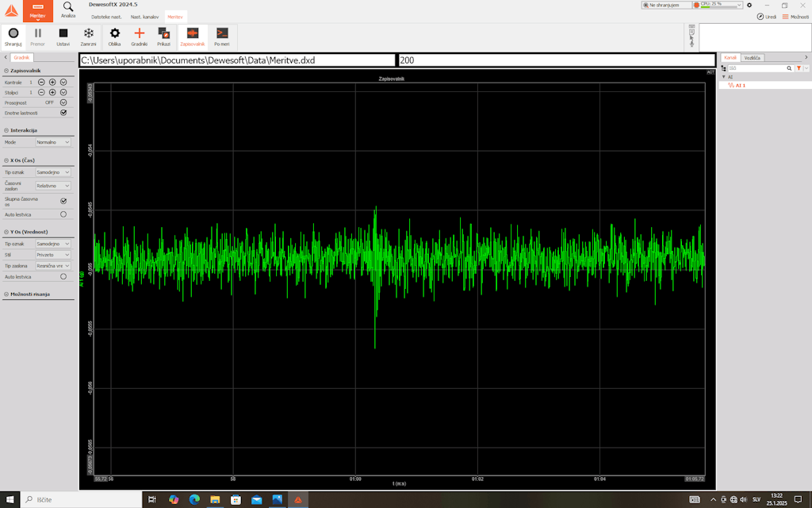812x508 pixels.
Task: Click the Uredi edit button
Action: coord(767,17)
